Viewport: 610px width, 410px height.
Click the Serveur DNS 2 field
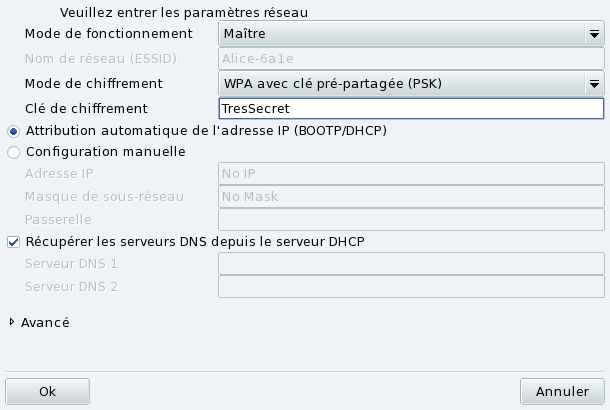pos(411,286)
